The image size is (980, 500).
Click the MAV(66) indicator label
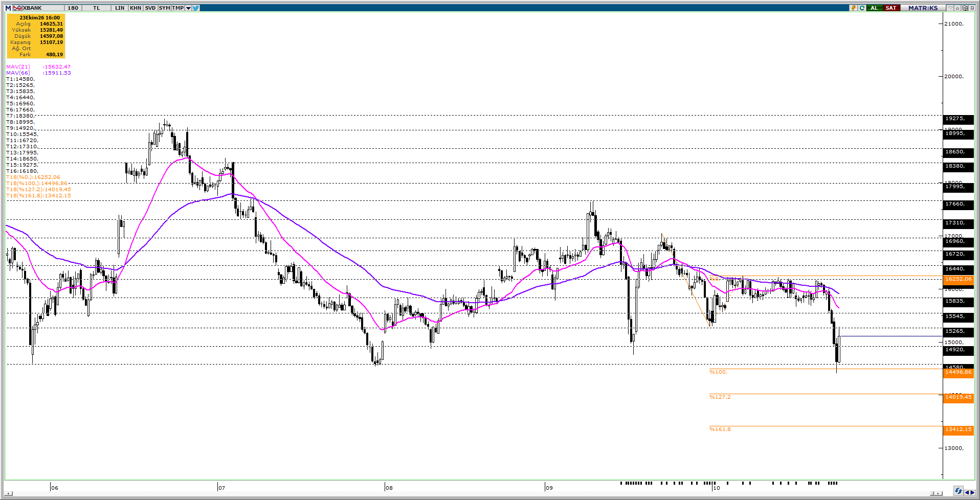click(18, 73)
